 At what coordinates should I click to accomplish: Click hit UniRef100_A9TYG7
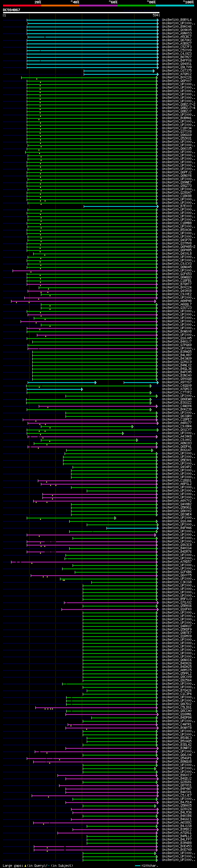[x=177, y=382]
